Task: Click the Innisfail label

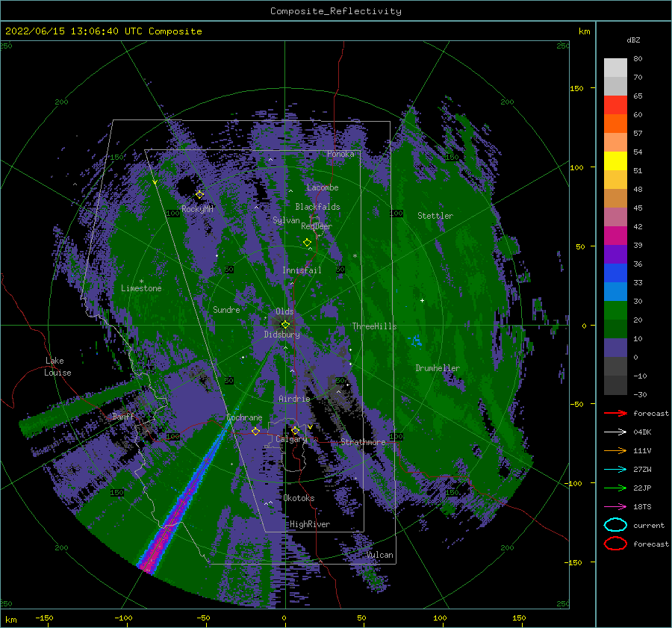Action: (302, 270)
